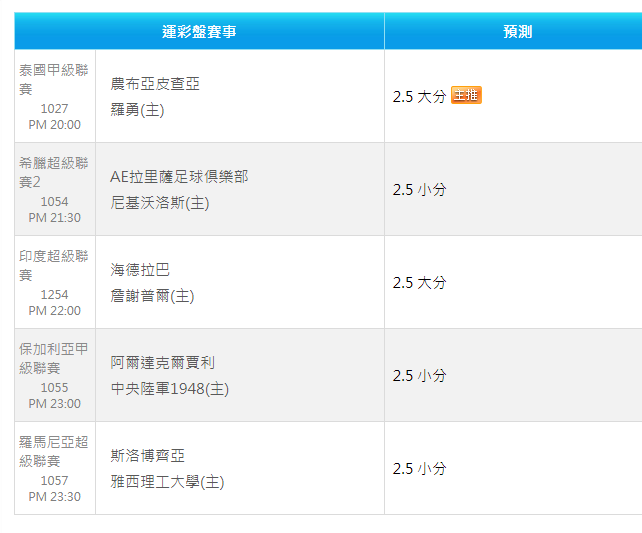Click 保加利亞甲級聯賽 league label
642x533 pixels.
53,358
